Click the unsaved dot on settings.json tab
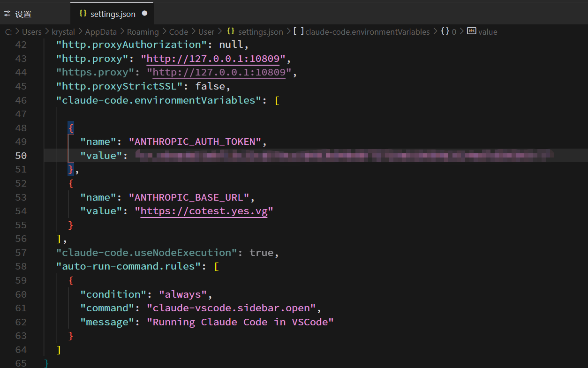 tap(144, 14)
